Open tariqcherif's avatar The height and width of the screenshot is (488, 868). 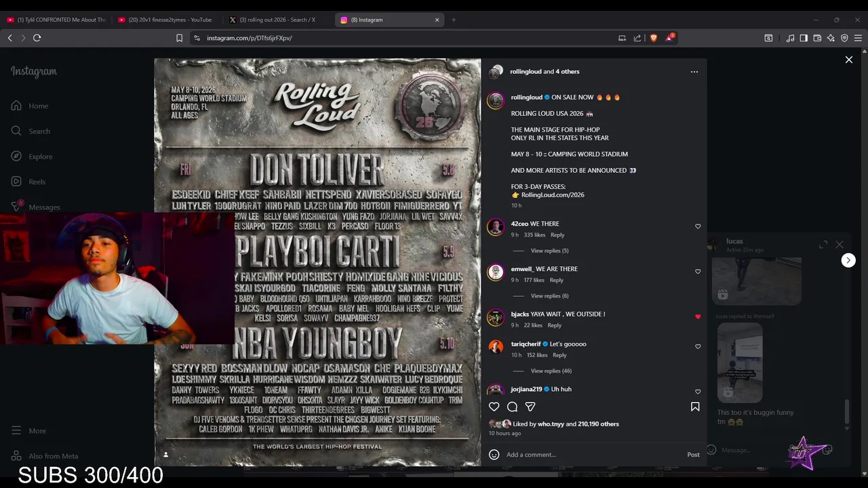point(496,347)
